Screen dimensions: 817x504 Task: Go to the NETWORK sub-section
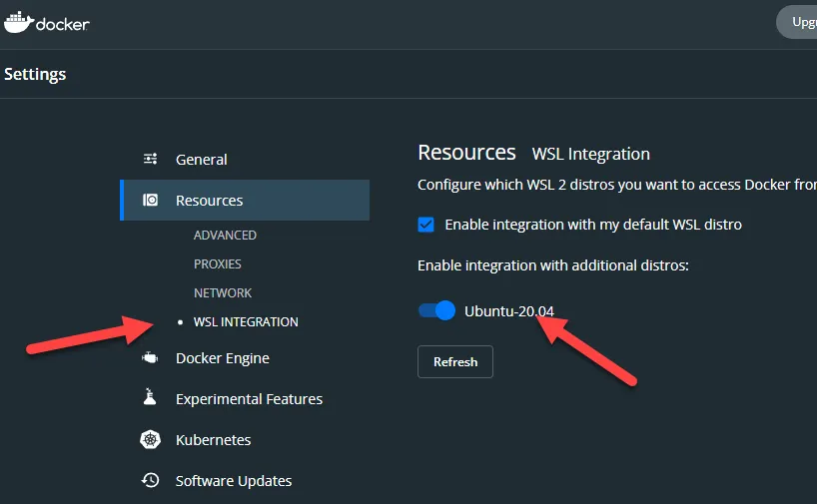tap(223, 293)
